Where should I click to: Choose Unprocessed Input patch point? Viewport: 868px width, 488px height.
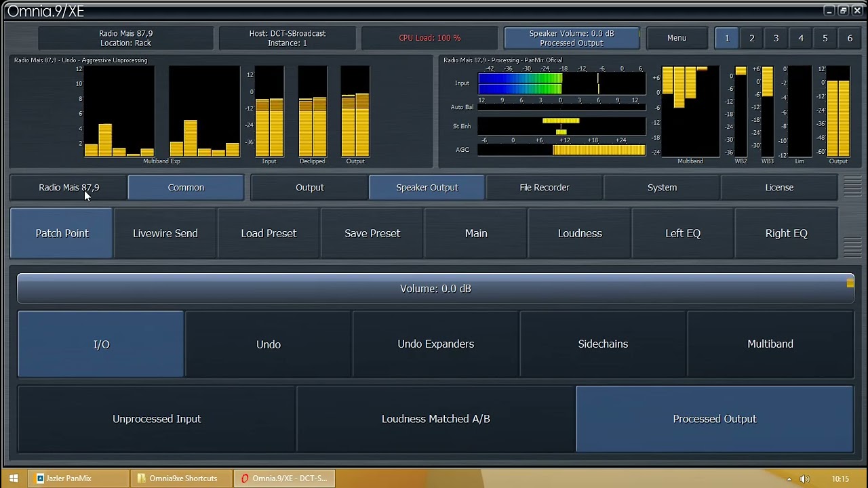[x=157, y=419]
